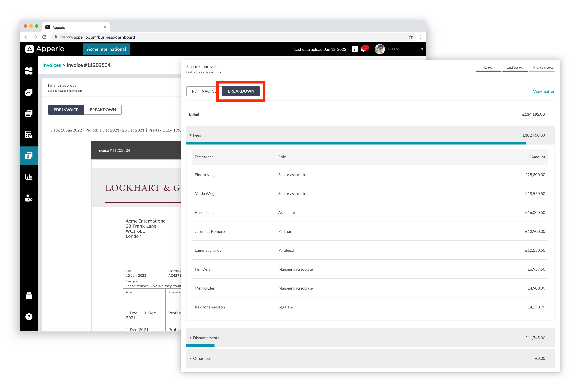Select the Harold Lucas row
The image size is (580, 392).
tap(370, 213)
